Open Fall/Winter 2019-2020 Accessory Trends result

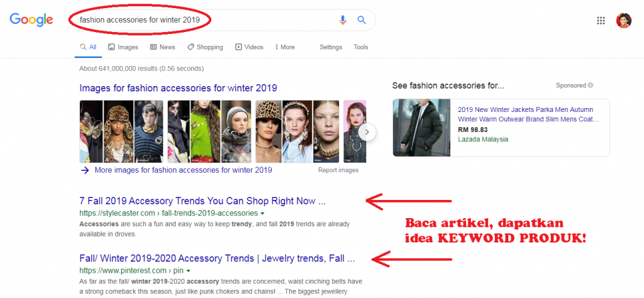point(217,258)
